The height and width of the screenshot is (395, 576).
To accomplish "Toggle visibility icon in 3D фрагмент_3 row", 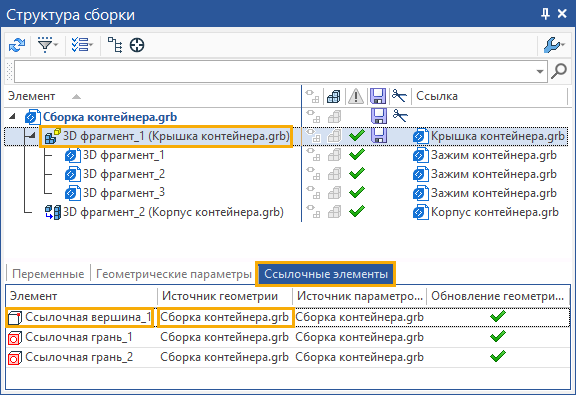I will pyautogui.click(x=313, y=193).
